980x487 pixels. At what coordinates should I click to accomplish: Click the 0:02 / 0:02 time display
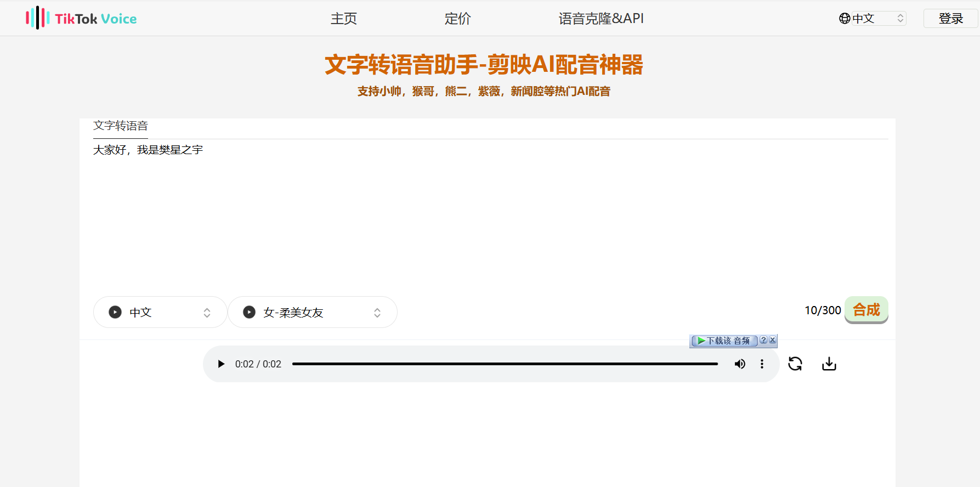coord(258,364)
